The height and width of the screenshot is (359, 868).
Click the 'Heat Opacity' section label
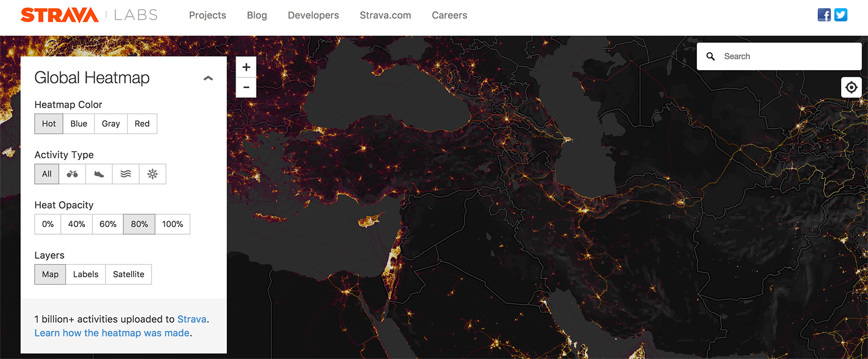pyautogui.click(x=64, y=205)
